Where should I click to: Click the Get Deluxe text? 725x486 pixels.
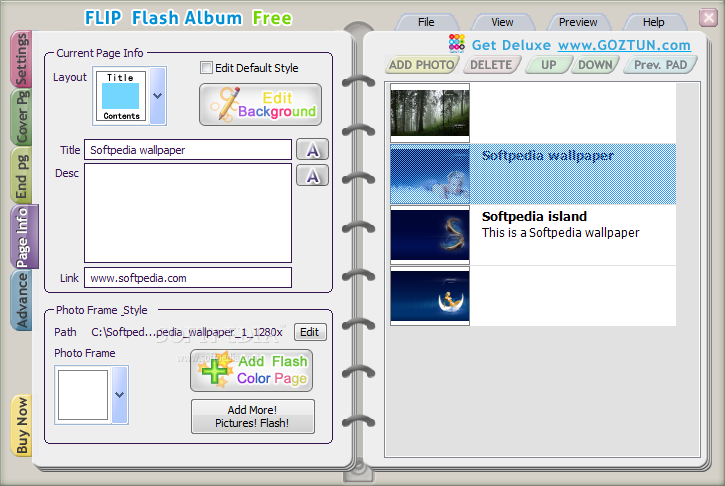click(x=511, y=45)
